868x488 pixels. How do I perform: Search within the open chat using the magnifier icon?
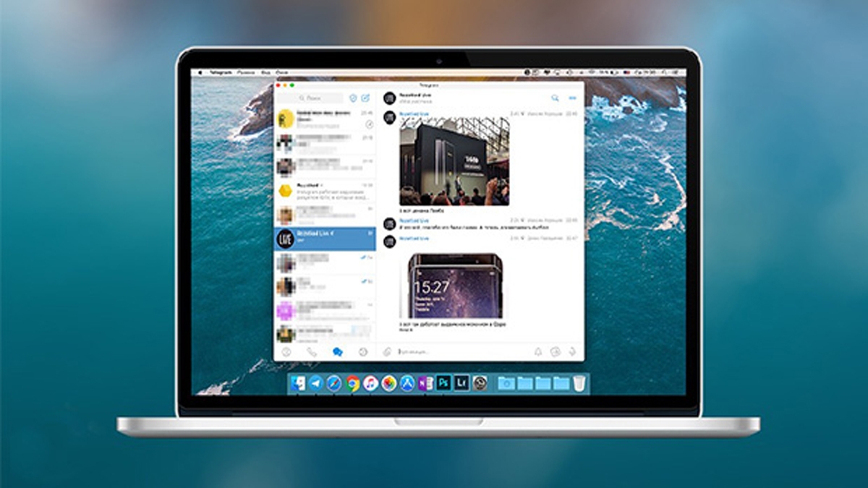click(555, 98)
